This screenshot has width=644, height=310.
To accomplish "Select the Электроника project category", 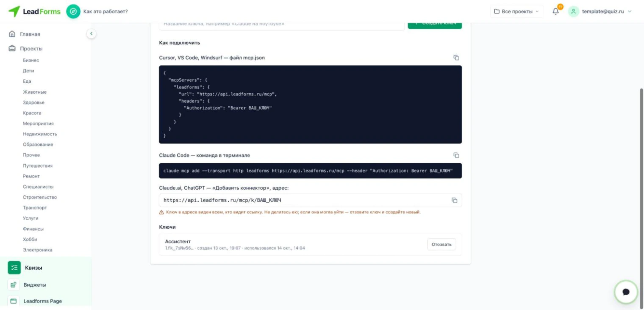I will pyautogui.click(x=38, y=250).
